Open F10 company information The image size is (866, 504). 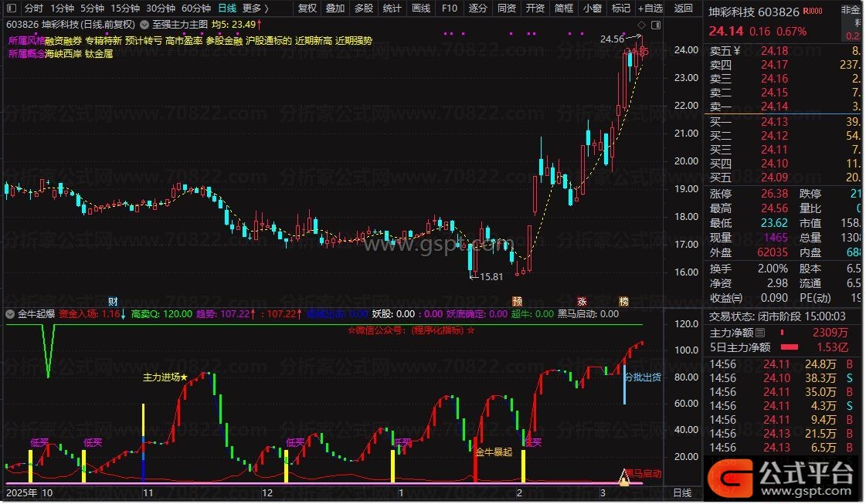[x=449, y=8]
